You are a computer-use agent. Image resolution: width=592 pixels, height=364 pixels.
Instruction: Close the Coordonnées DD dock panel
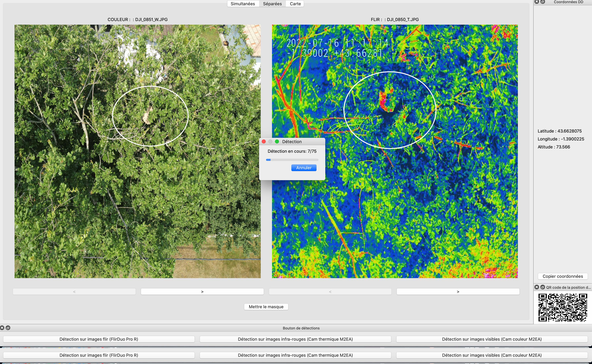coord(537,2)
